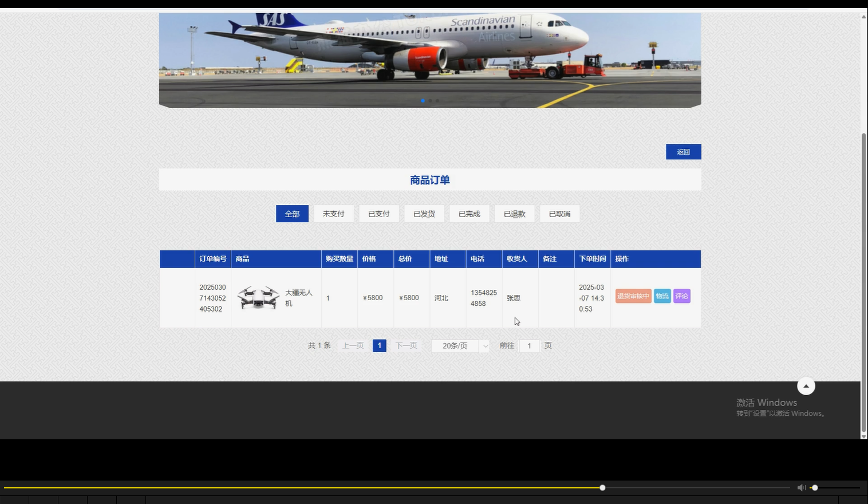
Task: Click the address cell 河北
Action: pos(441,298)
